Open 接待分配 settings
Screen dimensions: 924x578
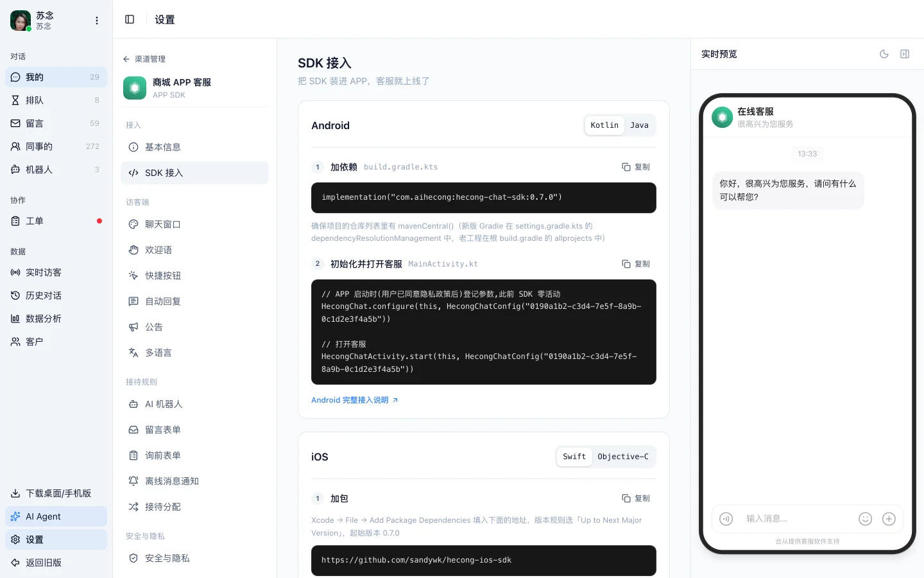(194, 507)
